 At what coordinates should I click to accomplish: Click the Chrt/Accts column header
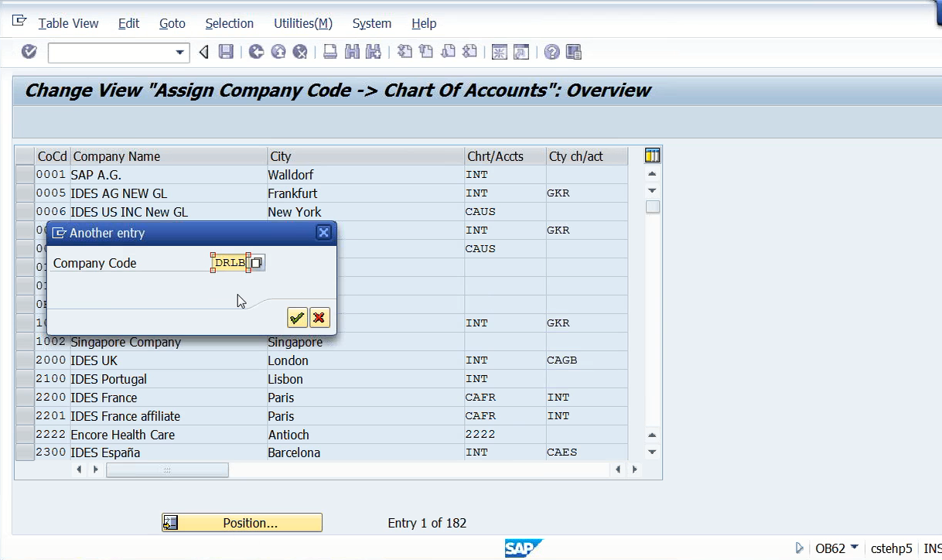(x=506, y=156)
